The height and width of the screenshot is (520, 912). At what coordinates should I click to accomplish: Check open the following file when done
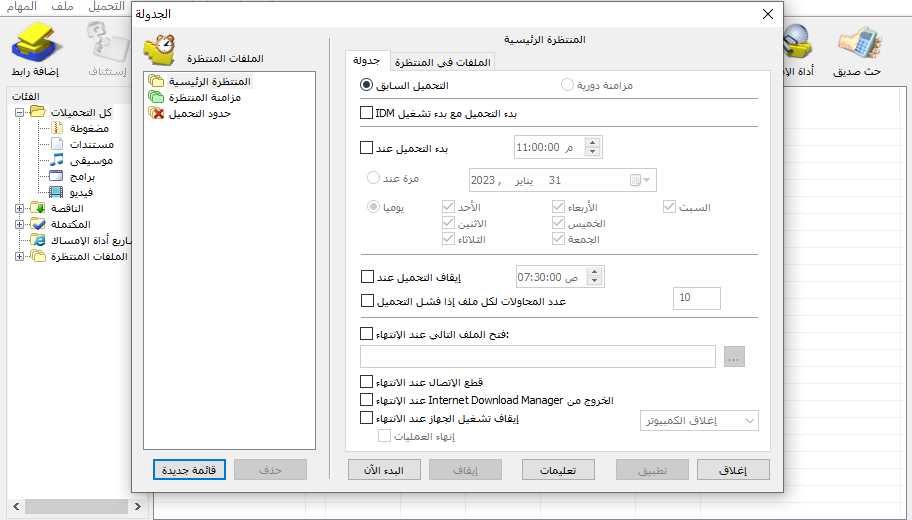[366, 334]
